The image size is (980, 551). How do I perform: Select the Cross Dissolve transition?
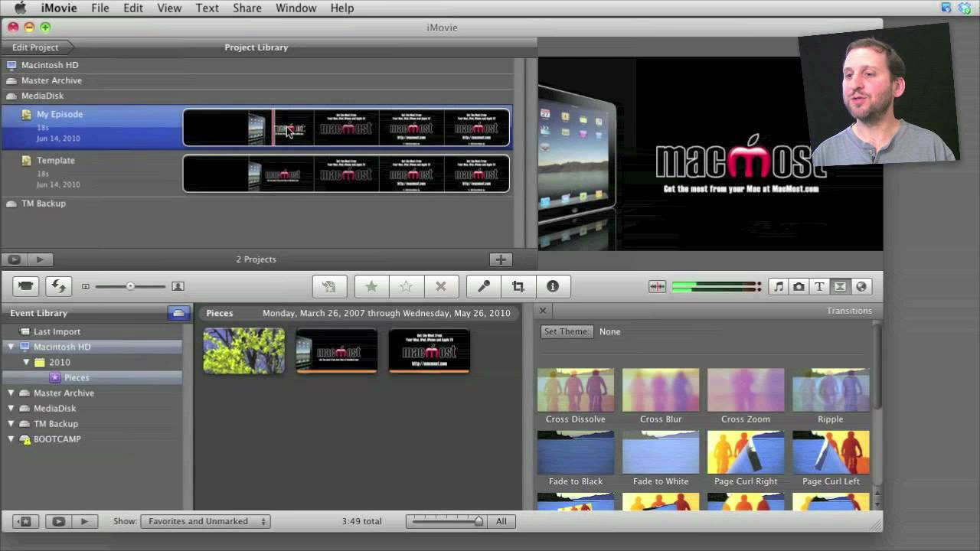(x=576, y=396)
